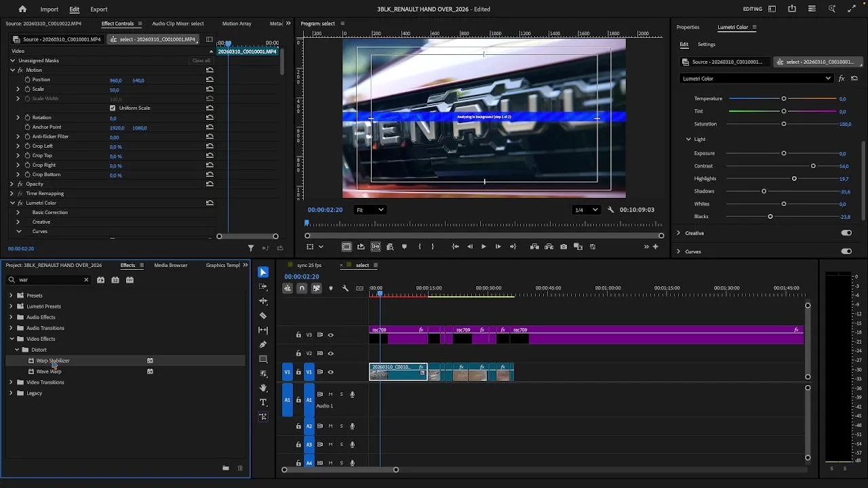Screen dimensions: 868x488
Task: Step back one frame
Action: [470, 247]
